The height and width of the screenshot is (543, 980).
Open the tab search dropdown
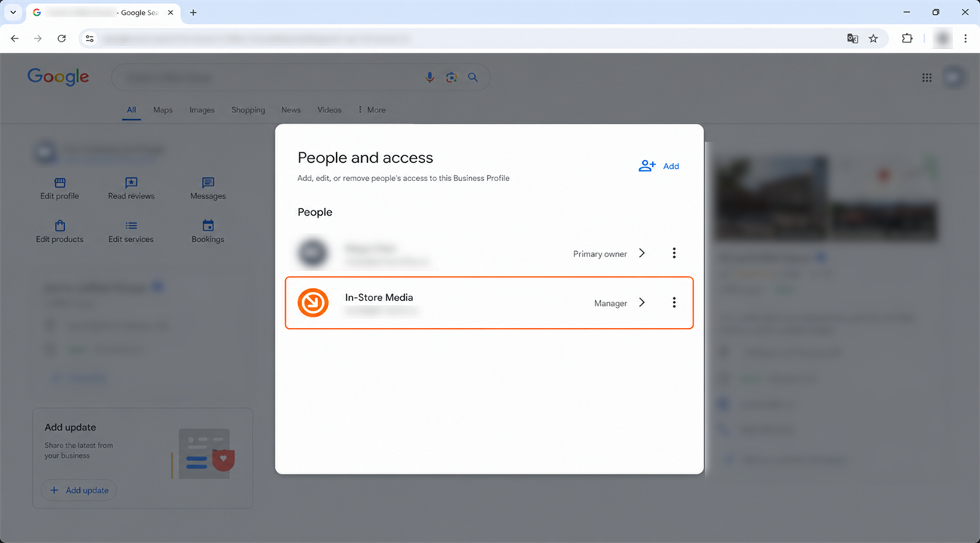coord(13,13)
